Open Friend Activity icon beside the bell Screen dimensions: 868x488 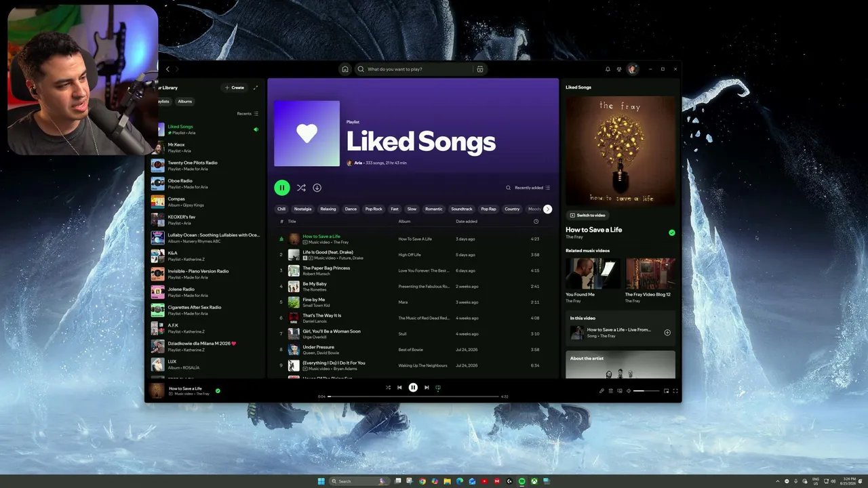point(619,69)
